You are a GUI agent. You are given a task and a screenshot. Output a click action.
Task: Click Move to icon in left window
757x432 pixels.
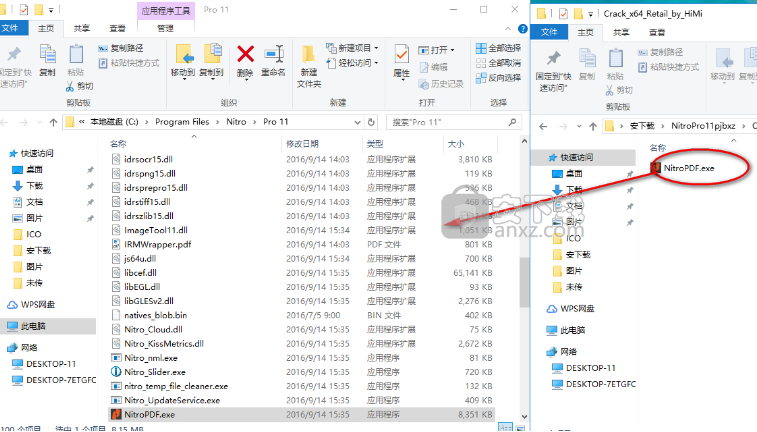coord(183,54)
